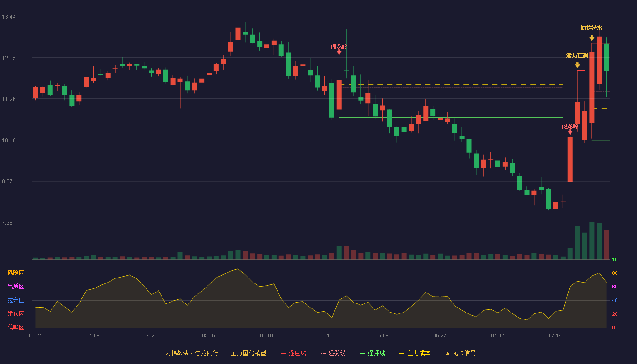Toggle the 强弱线 legend entry
This screenshot has height=364, width=637.
[x=333, y=353]
